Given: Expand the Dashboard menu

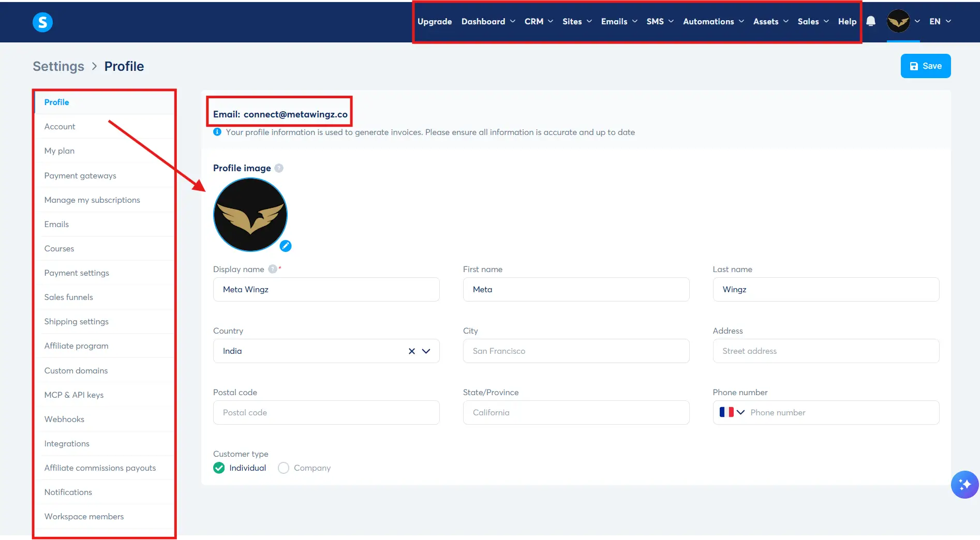Looking at the screenshot, I should pyautogui.click(x=488, y=21).
